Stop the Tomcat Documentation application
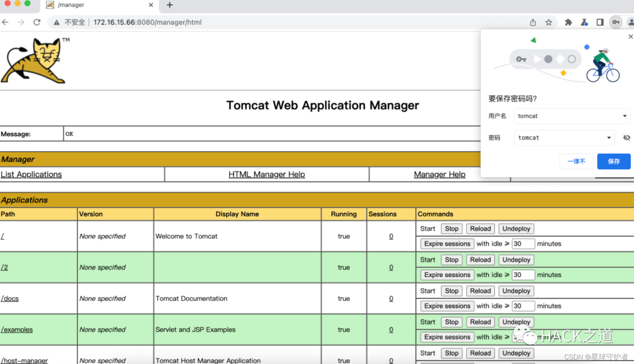This screenshot has height=364, width=634. [x=451, y=291]
